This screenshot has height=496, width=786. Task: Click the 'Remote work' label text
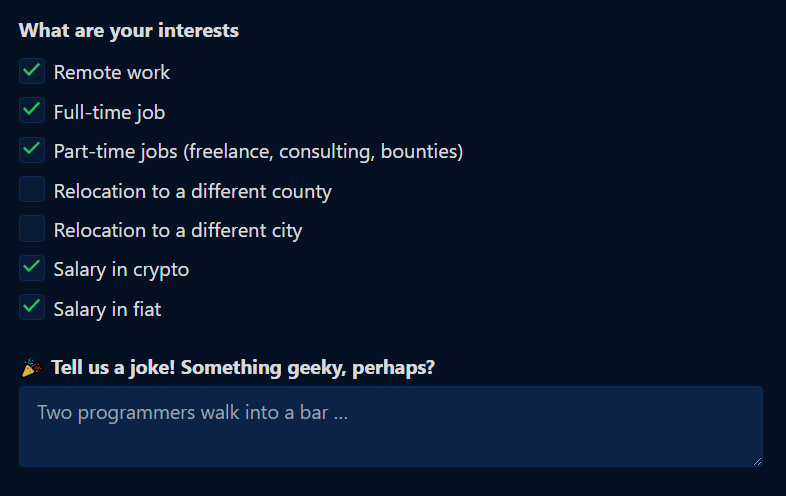112,72
